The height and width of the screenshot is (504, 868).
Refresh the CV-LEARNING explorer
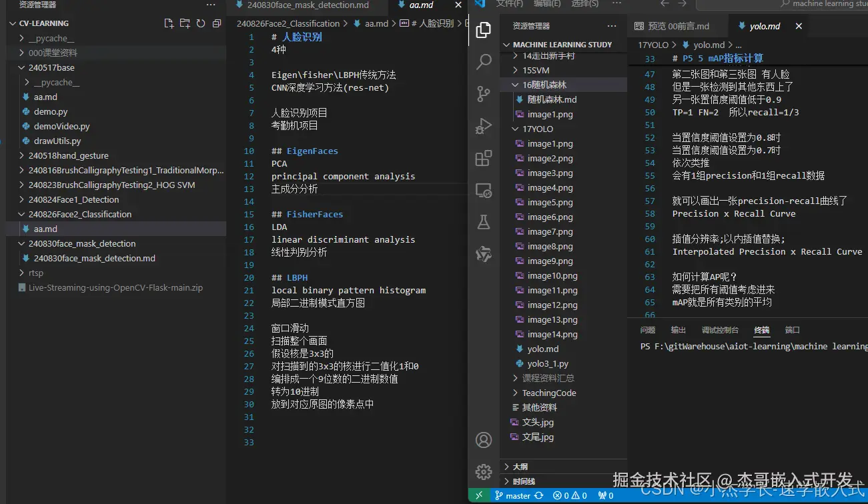point(201,23)
